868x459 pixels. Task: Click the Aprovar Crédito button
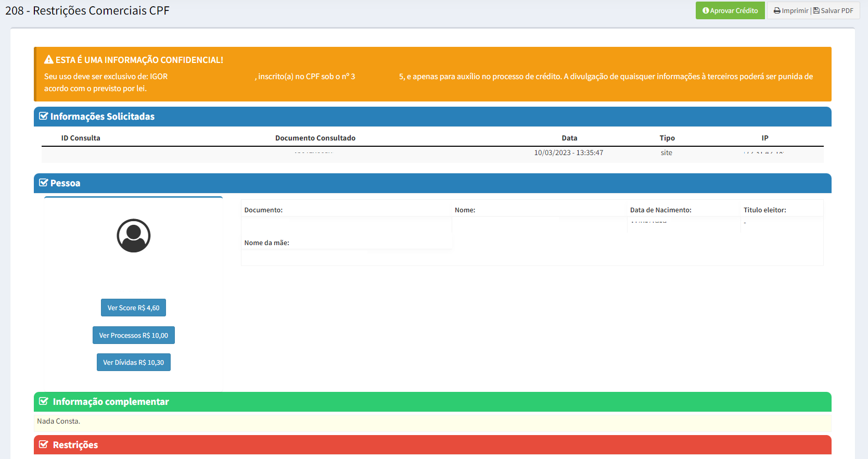[x=730, y=10]
